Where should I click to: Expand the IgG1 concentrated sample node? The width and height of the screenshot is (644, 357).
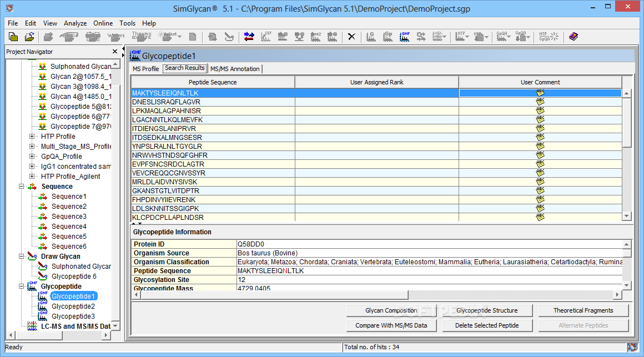(32, 167)
